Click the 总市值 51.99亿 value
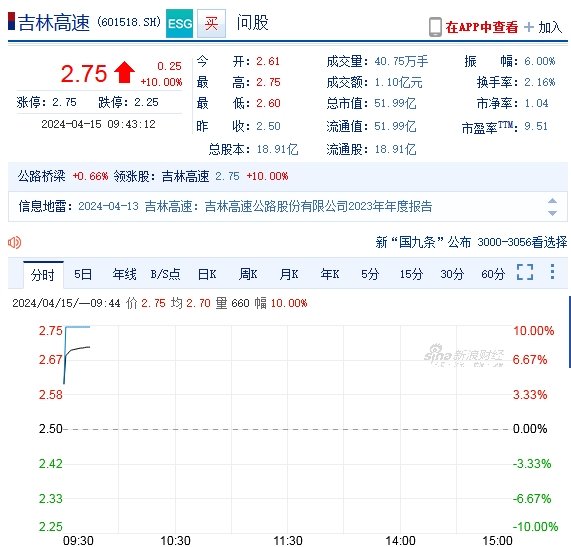 [395, 103]
